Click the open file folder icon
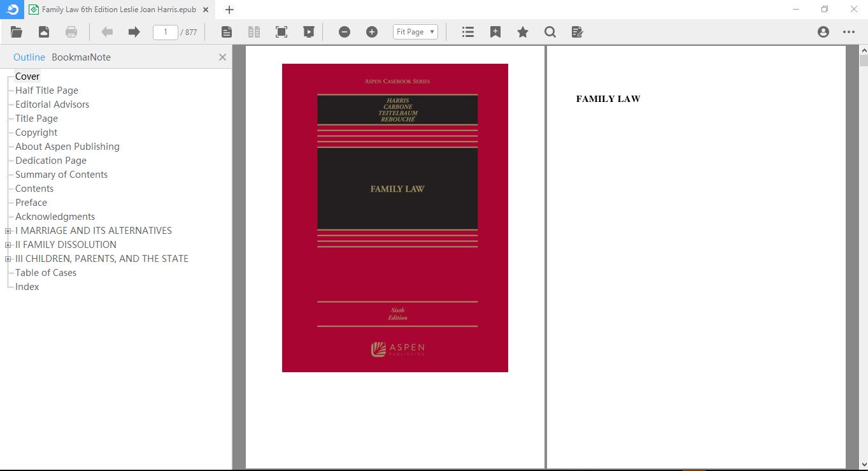The width and height of the screenshot is (868, 471). coord(17,32)
